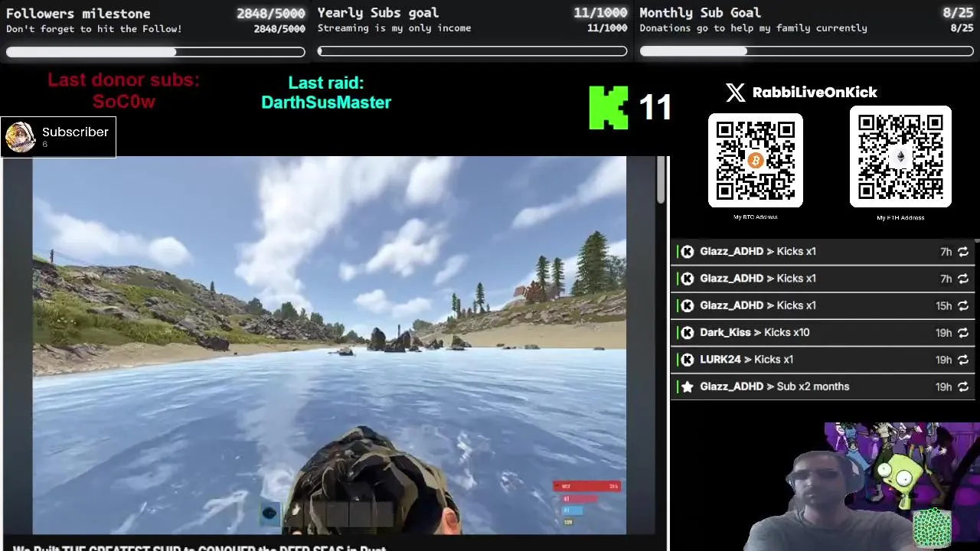Click the last donor name SoC0w
The width and height of the screenshot is (980, 551).
[124, 102]
